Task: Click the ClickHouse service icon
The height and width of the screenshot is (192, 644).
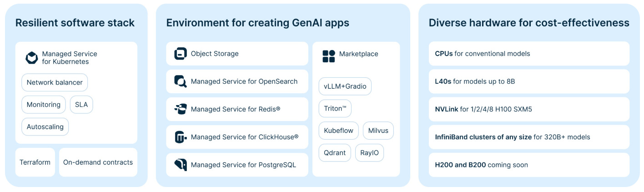Action: 181,137
